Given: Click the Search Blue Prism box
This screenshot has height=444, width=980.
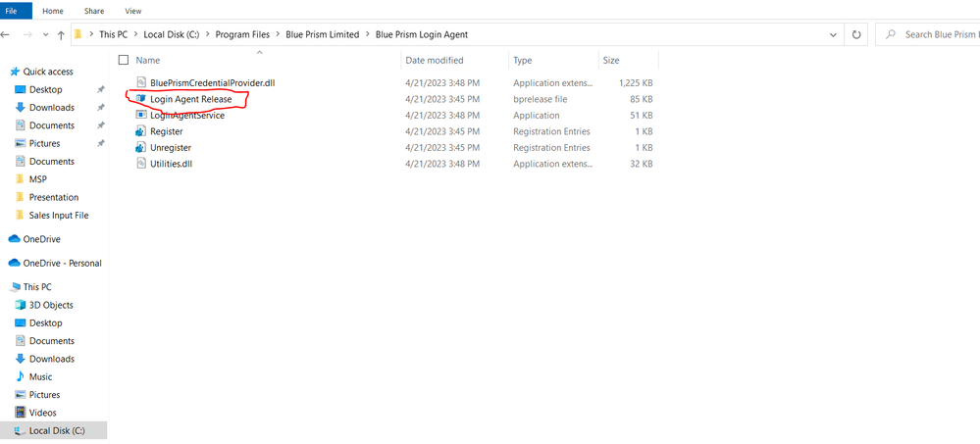Looking at the screenshot, I should click(927, 35).
